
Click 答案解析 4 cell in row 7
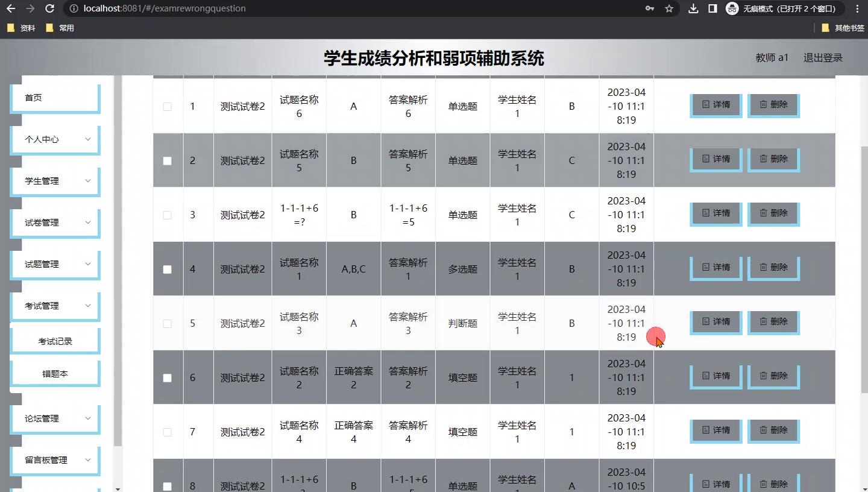tap(408, 432)
